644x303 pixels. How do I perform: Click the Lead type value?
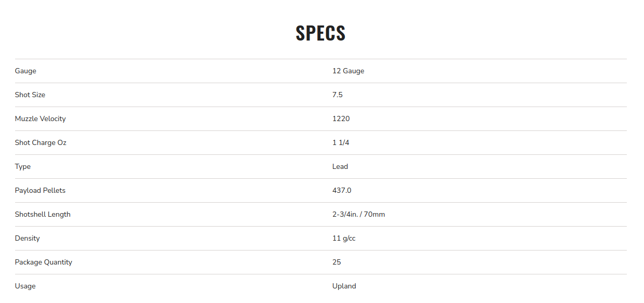[x=340, y=166]
